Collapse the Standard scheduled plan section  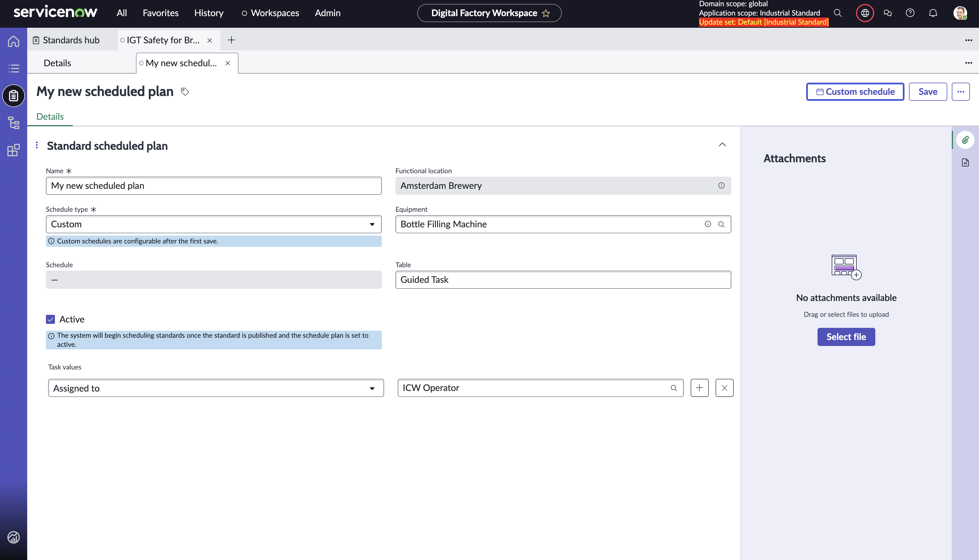[722, 145]
